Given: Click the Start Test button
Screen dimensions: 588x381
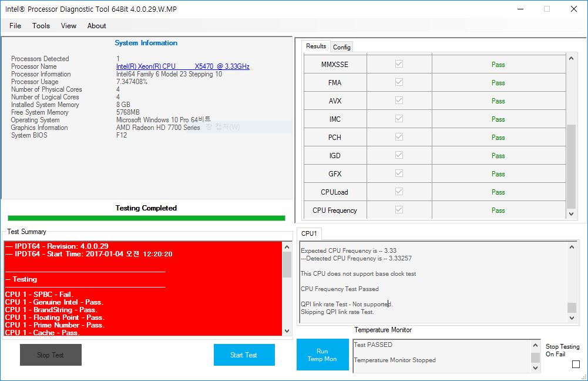Looking at the screenshot, I should pyautogui.click(x=244, y=355).
